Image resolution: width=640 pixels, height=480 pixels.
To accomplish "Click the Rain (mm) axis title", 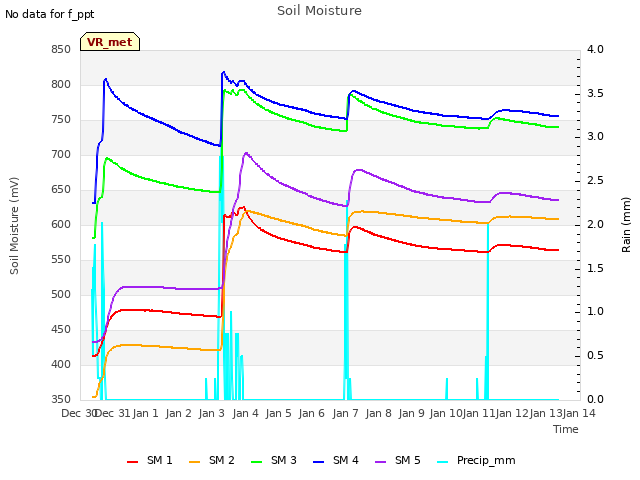I will click(626, 225).
